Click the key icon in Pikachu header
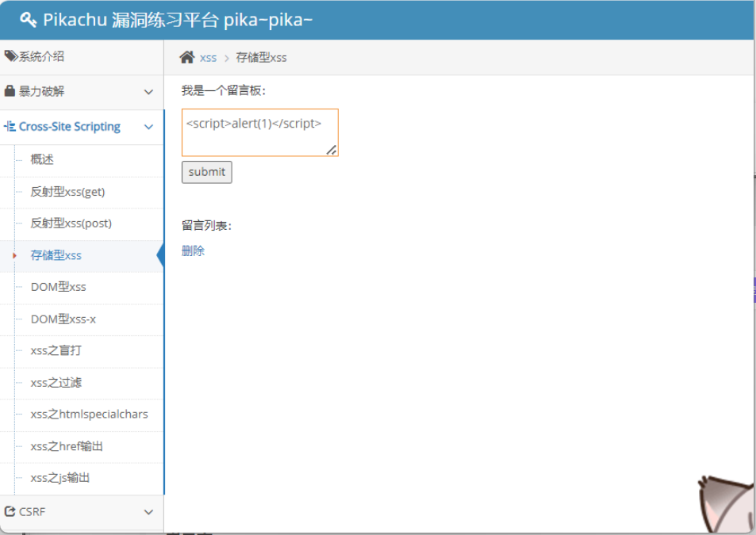The image size is (756, 535). pos(28,20)
